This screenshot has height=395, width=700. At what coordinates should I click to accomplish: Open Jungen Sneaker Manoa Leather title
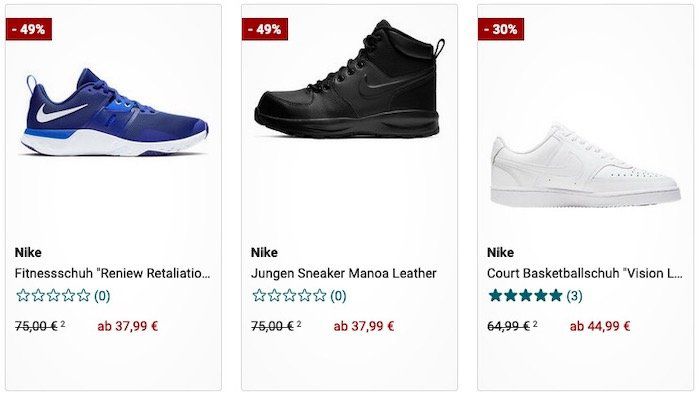344,273
